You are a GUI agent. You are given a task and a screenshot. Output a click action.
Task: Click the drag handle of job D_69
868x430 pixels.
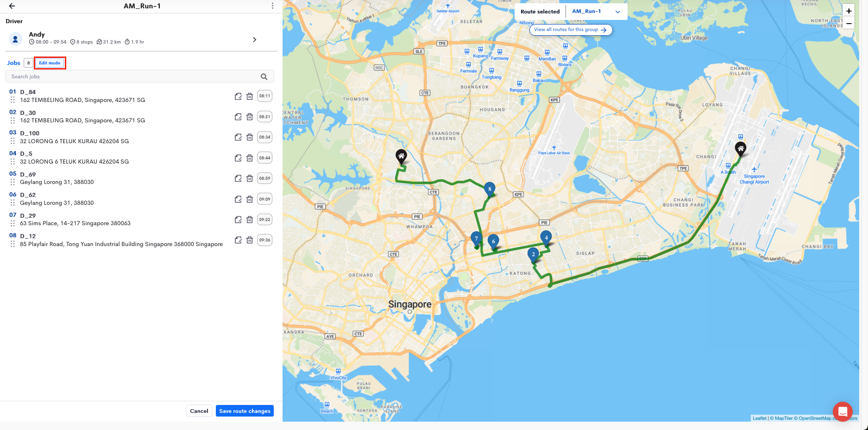[13, 182]
